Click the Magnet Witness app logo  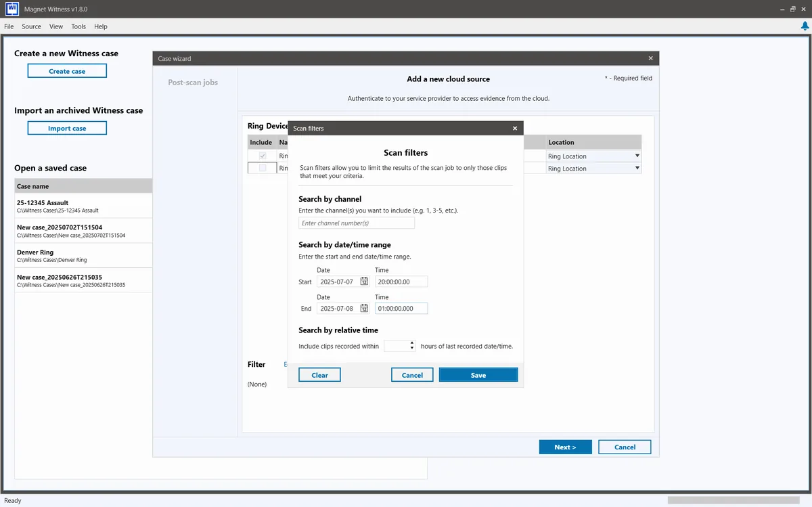pyautogui.click(x=11, y=9)
